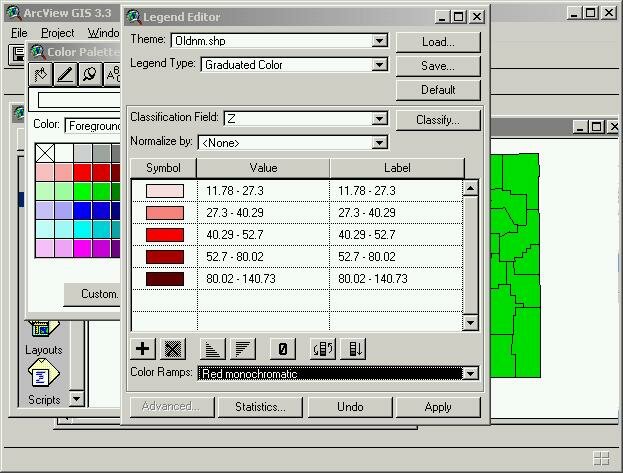Click value cell 11.78 - 27.3
The image size is (623, 473).
[263, 191]
